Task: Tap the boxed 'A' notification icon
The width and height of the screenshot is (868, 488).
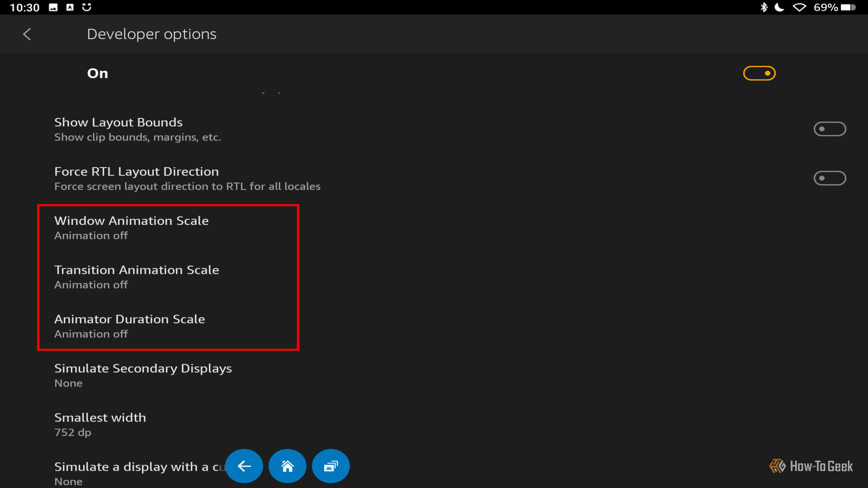Action: click(x=70, y=7)
